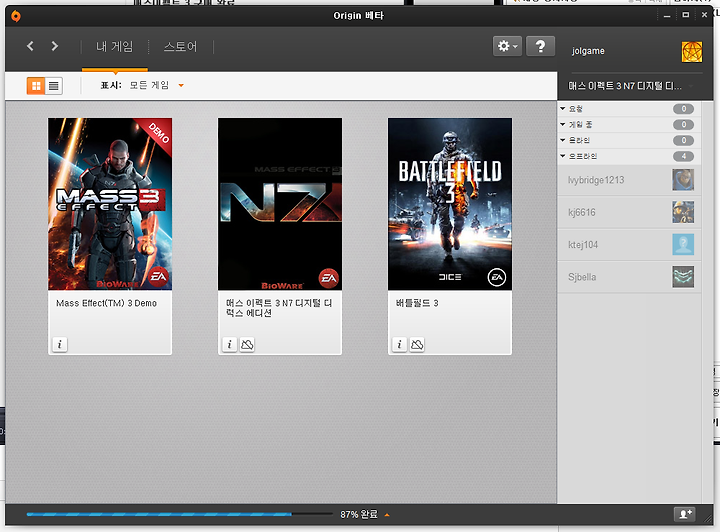Minimize the Origin window
Viewport: 720px width, 532px height.
click(667, 16)
